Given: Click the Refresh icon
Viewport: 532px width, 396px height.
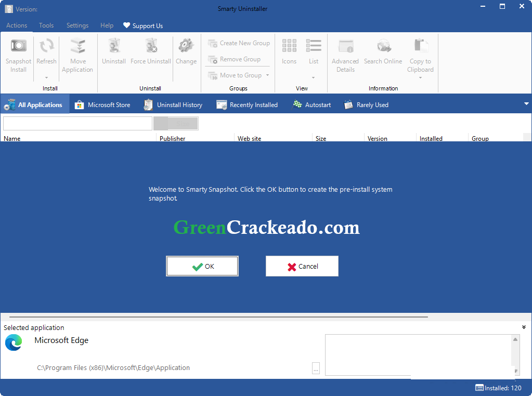Looking at the screenshot, I should coord(46,49).
